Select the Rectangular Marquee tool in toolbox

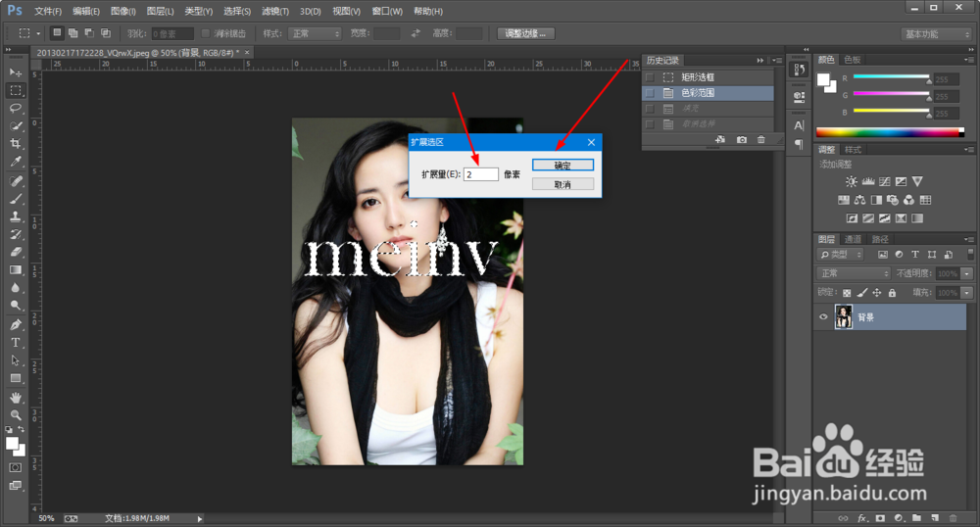tap(16, 90)
